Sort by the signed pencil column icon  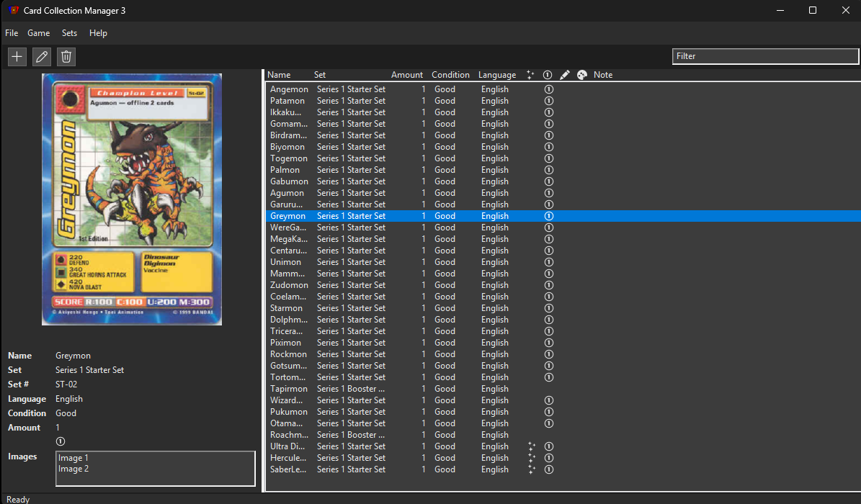564,75
